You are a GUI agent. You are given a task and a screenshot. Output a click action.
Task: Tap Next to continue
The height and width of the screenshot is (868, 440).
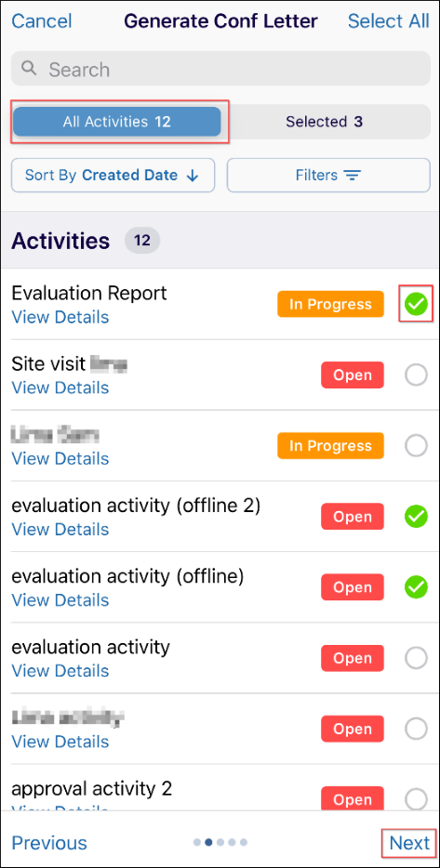click(x=409, y=843)
